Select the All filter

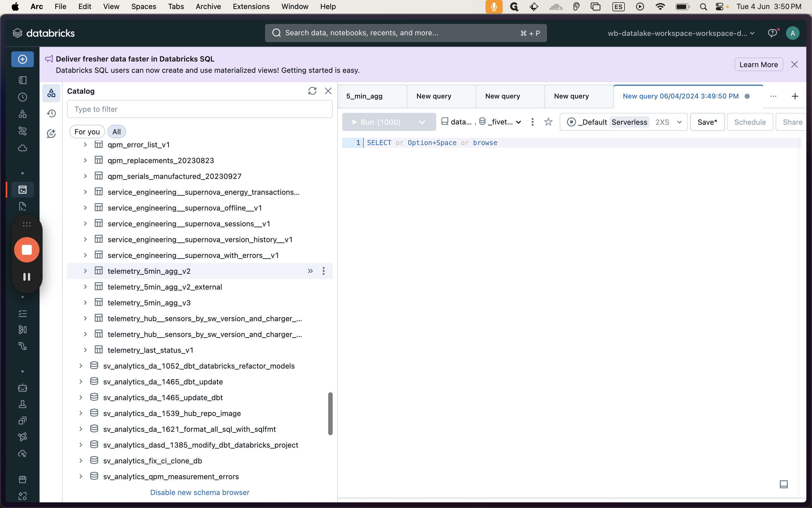click(116, 132)
